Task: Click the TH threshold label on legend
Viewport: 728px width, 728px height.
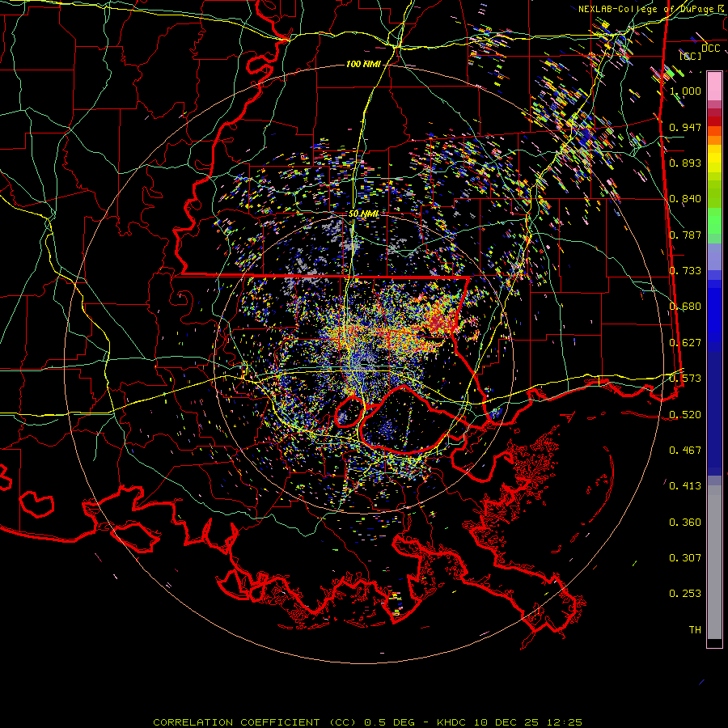Action: coord(695,630)
